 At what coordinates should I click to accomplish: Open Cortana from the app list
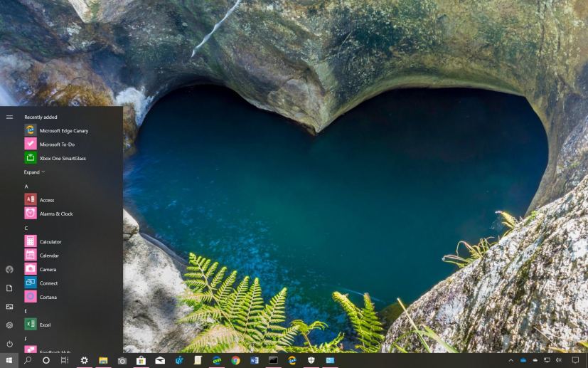tap(48, 297)
